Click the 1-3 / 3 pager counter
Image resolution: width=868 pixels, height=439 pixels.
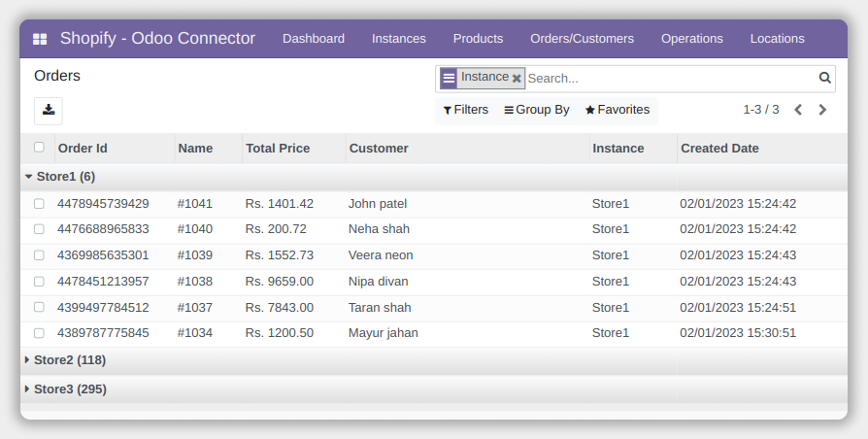(760, 110)
